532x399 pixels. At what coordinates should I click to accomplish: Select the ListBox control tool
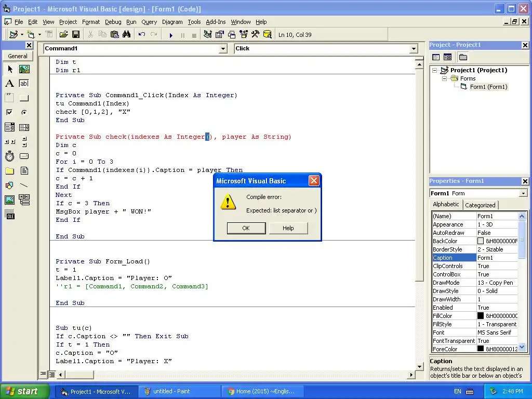click(x=24, y=127)
